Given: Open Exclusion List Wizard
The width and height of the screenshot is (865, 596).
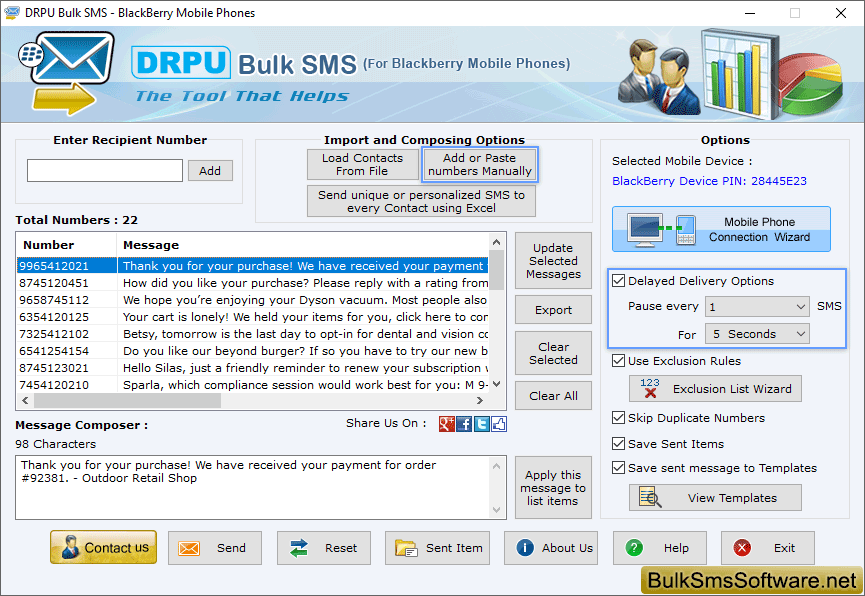Looking at the screenshot, I should (715, 389).
